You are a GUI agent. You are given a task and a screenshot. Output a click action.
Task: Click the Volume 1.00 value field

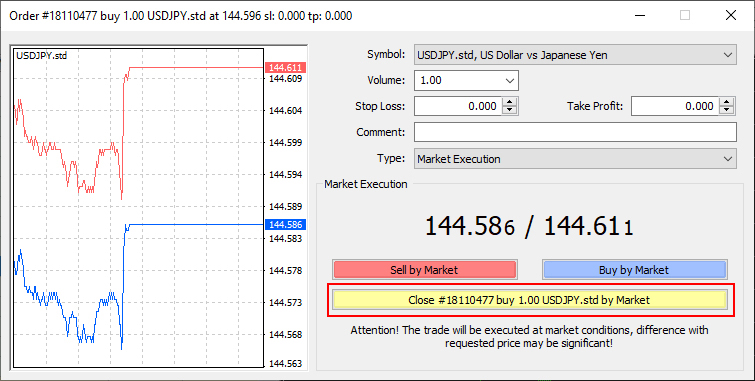[x=458, y=80]
